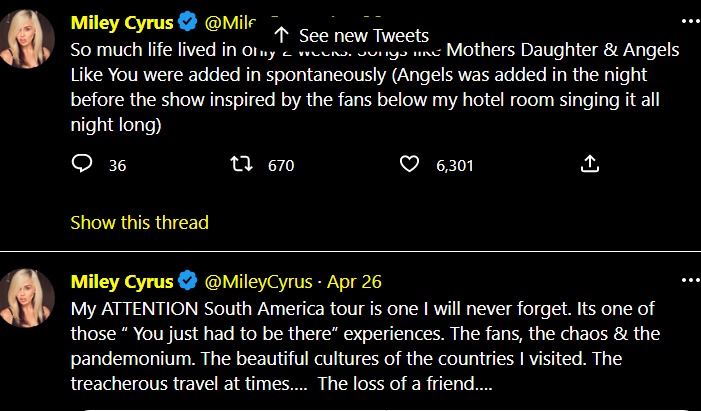Click the share icon on the first tweet
Screen dimensions: 701x411
(590, 164)
